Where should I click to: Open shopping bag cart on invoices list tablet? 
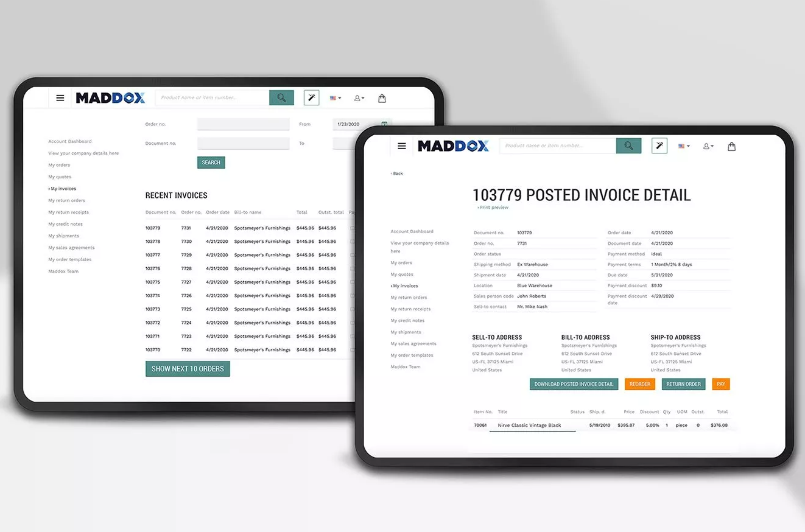pyautogui.click(x=382, y=98)
